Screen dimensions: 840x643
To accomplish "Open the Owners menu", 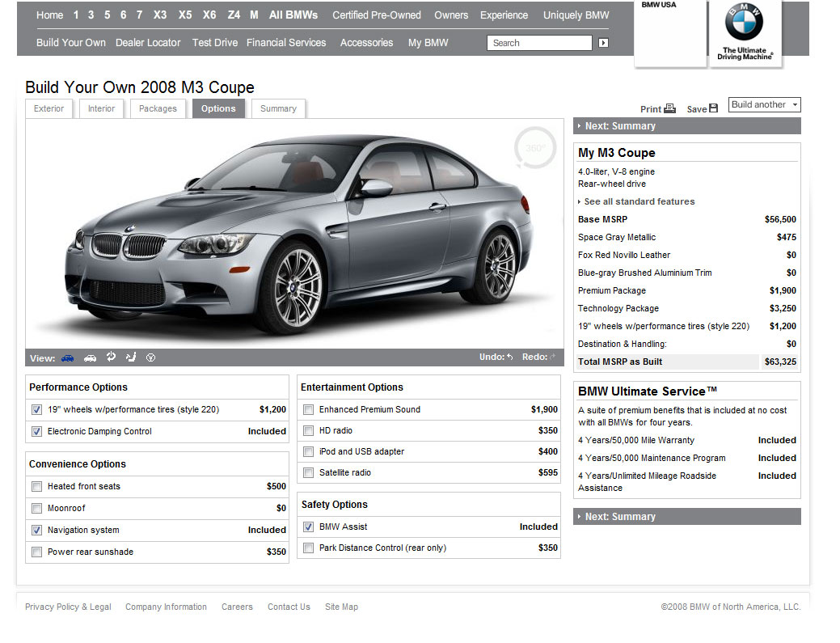I will pos(451,15).
